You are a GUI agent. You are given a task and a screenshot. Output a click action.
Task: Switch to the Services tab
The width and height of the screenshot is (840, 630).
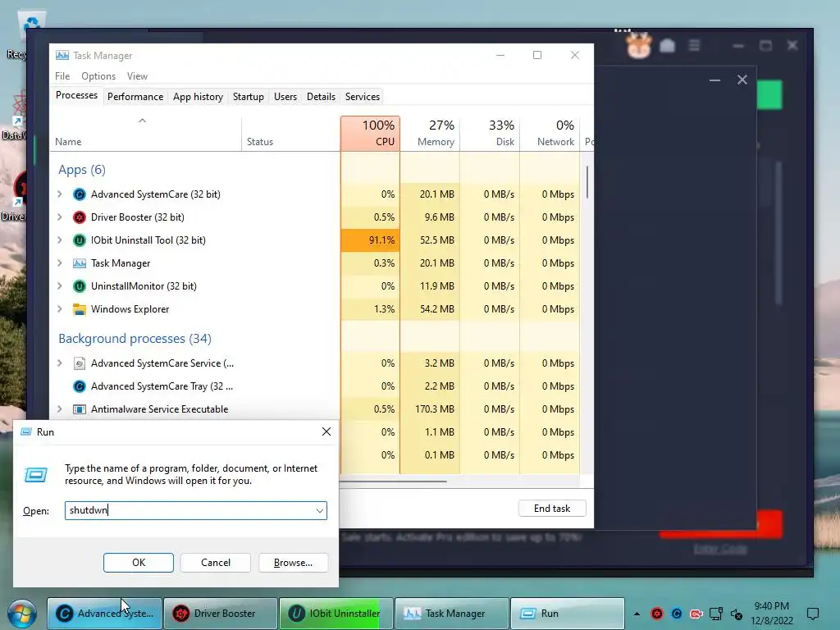tap(362, 97)
